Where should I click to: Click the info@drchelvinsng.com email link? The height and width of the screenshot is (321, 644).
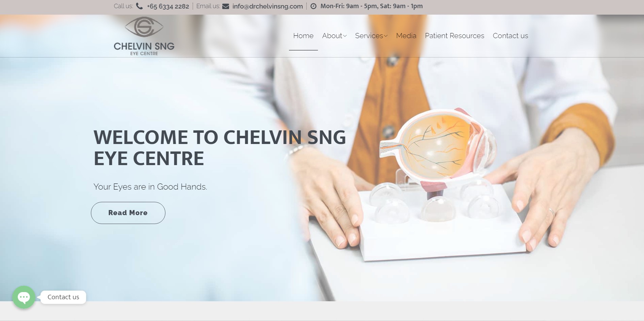pyautogui.click(x=268, y=6)
